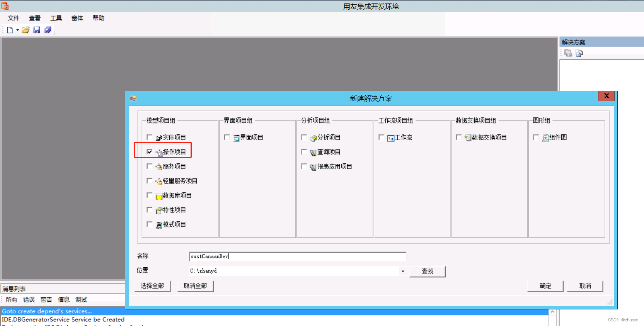Switch to 警告 message filter tab
The width and height of the screenshot is (644, 326).
[x=46, y=300]
